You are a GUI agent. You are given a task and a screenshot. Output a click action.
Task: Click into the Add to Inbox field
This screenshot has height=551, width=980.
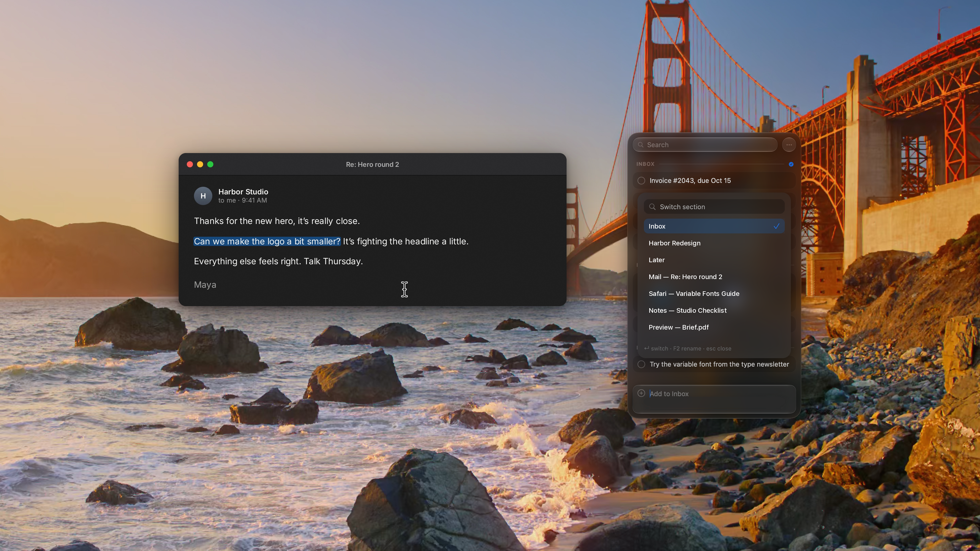coord(714,399)
